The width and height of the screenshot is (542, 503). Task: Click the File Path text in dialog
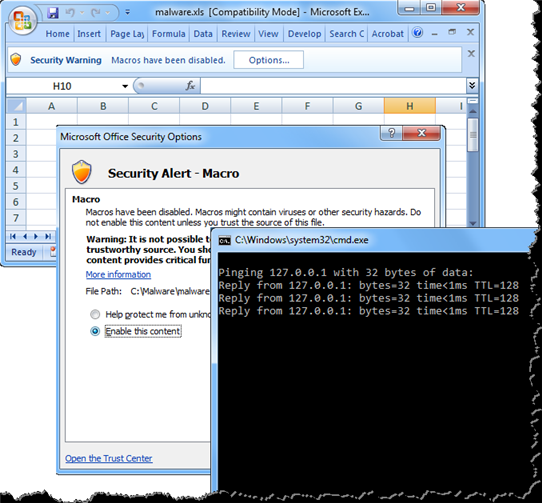[149, 291]
